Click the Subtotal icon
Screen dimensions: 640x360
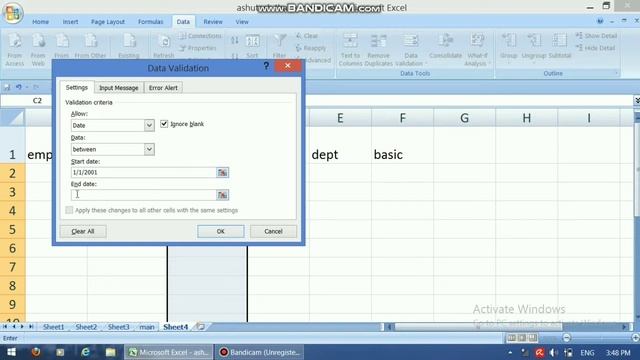click(x=560, y=41)
